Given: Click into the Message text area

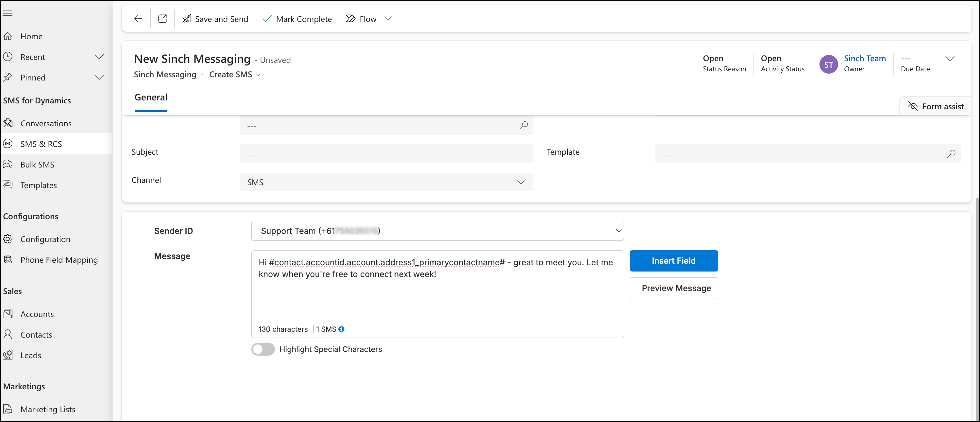Looking at the screenshot, I should (437, 294).
